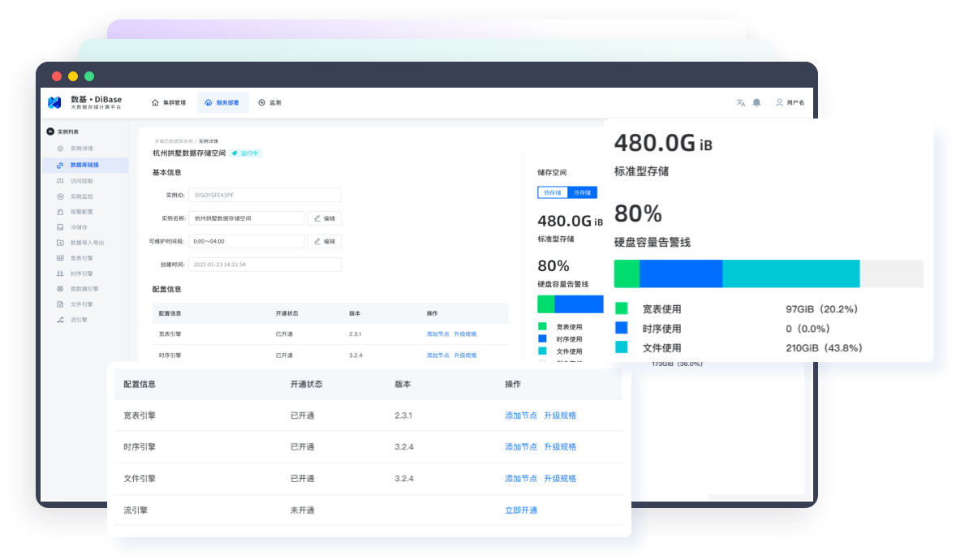The width and height of the screenshot is (956, 560).
Task: Click 编辑 button next to 可维护时间段
Action: (325, 242)
